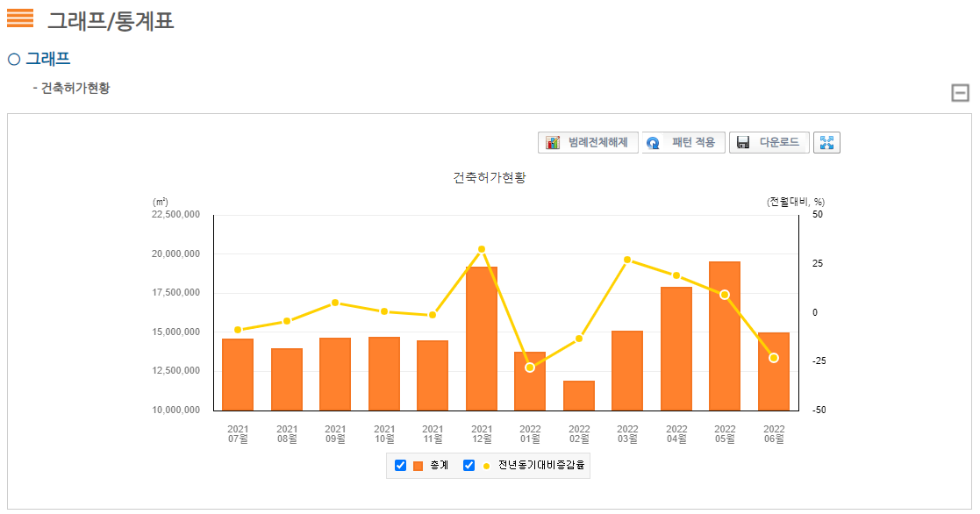Click the - 건축허가현황 subtitle text
The width and height of the screenshot is (980, 514).
tap(71, 88)
